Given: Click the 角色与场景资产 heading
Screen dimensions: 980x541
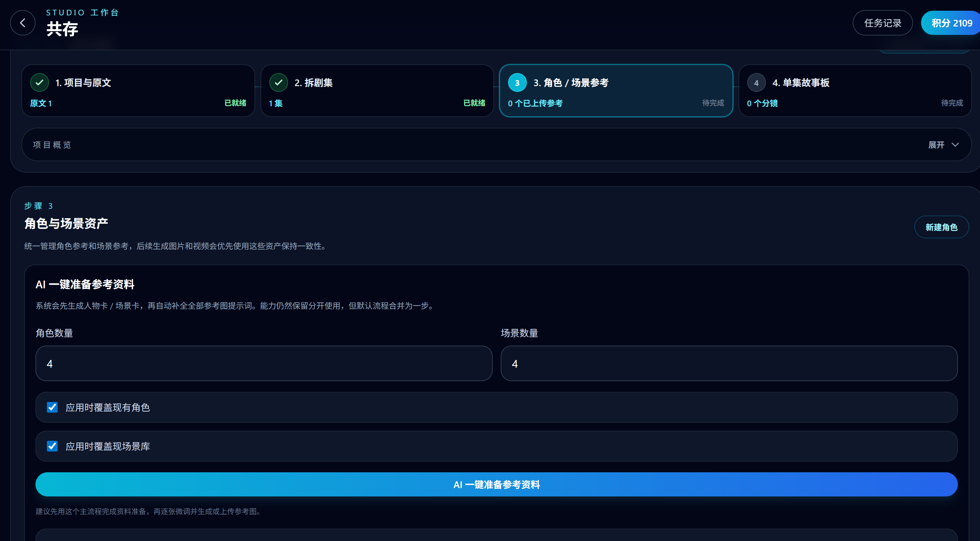Looking at the screenshot, I should pyautogui.click(x=66, y=223).
